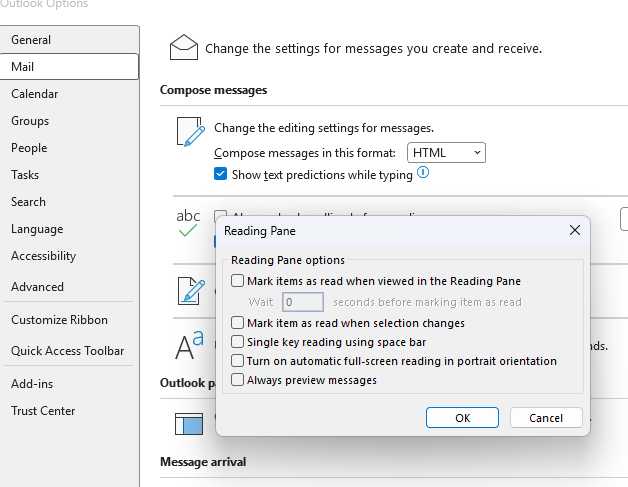The width and height of the screenshot is (628, 487).
Task: Open Customize Ribbon options
Action: point(69,320)
